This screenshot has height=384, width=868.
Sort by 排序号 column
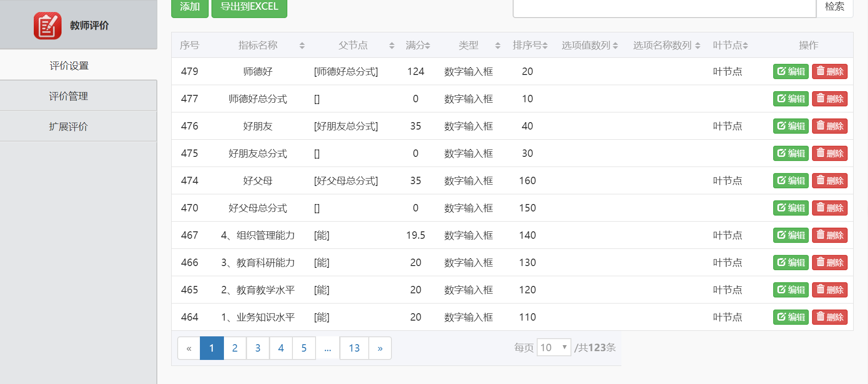point(545,45)
